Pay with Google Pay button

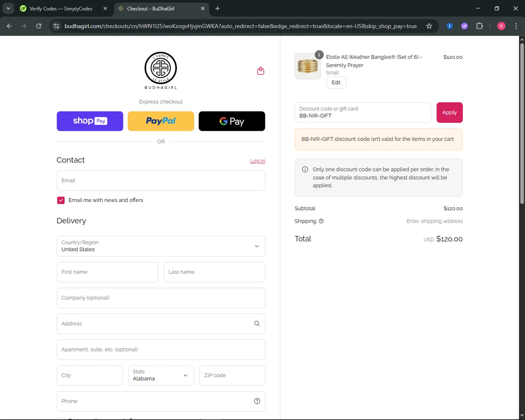pyautogui.click(x=232, y=121)
